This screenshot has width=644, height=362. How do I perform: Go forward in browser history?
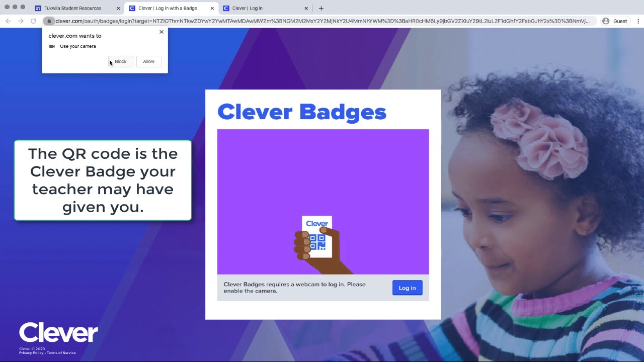click(21, 21)
